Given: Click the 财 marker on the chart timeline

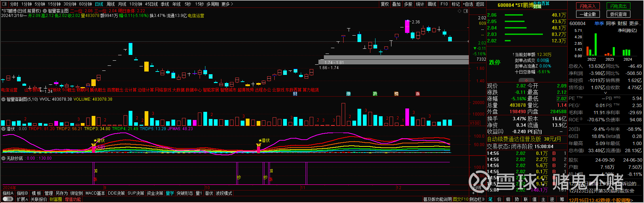Looking at the screenshot, I should pyautogui.click(x=295, y=94).
